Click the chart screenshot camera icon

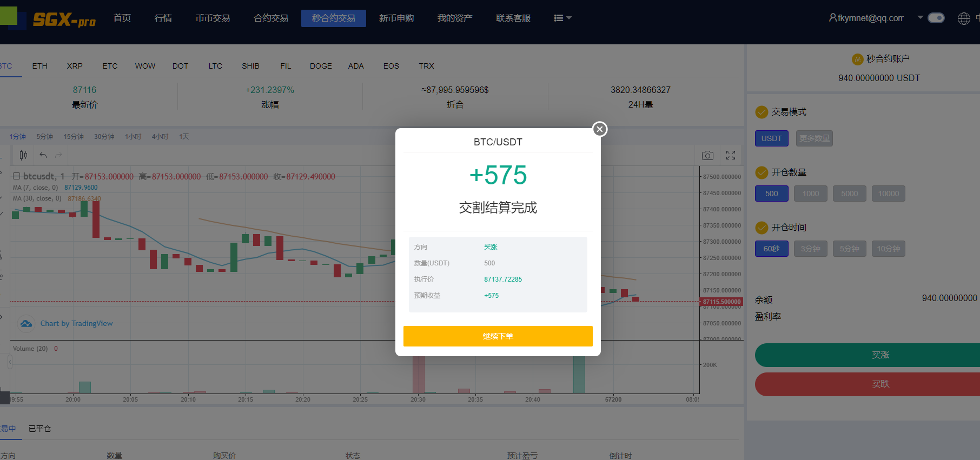707,156
